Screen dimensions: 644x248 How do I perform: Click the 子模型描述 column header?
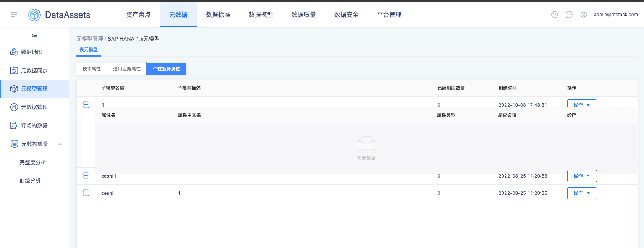pyautogui.click(x=189, y=88)
